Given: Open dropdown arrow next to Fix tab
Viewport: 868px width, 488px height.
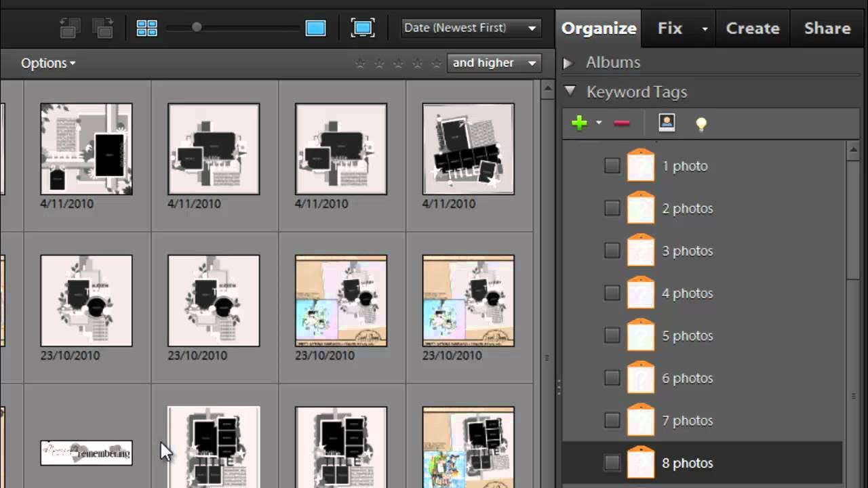Looking at the screenshot, I should tap(705, 28).
